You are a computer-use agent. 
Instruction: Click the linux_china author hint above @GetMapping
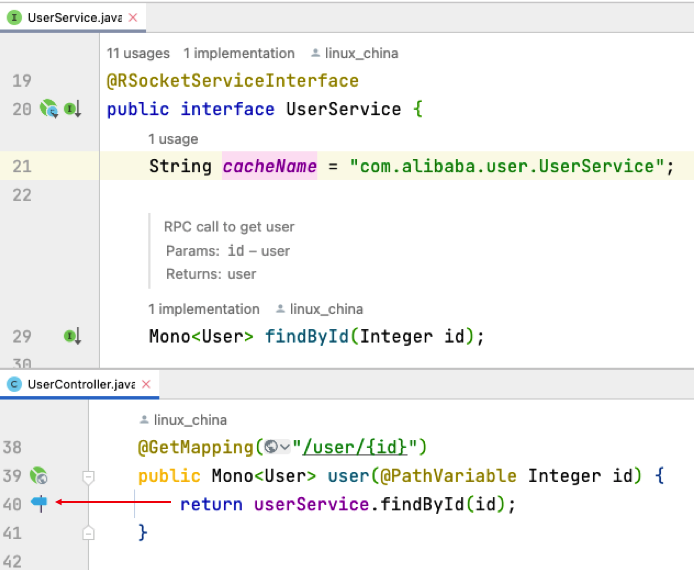click(x=183, y=420)
